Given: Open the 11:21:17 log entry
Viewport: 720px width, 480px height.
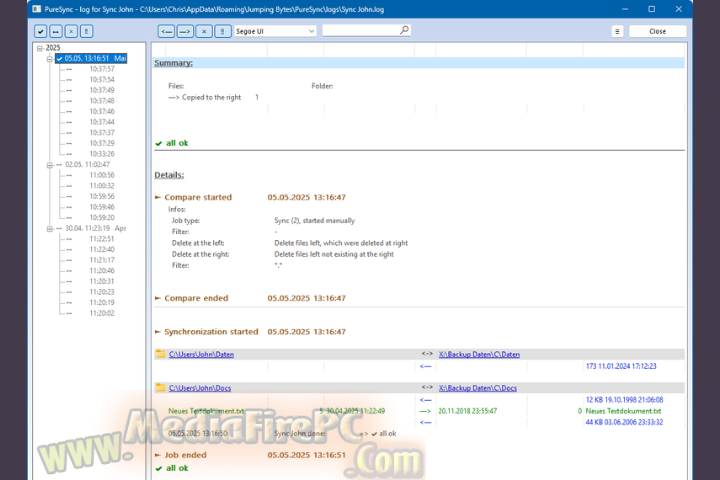Looking at the screenshot, I should click(x=102, y=260).
